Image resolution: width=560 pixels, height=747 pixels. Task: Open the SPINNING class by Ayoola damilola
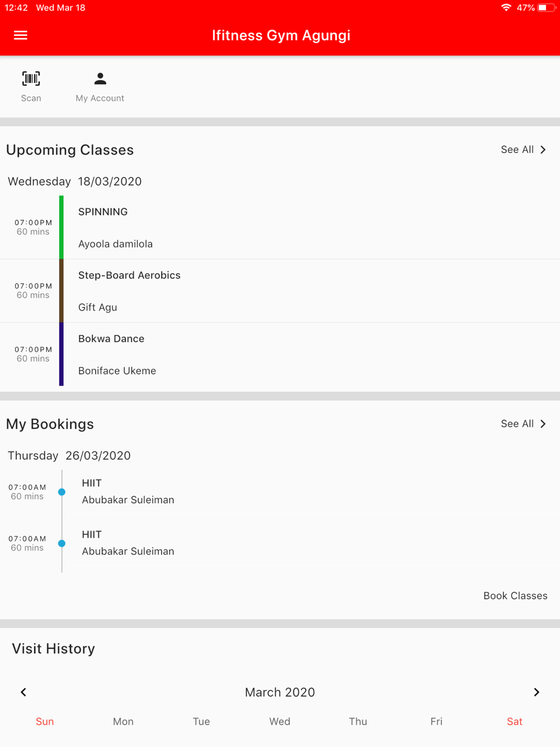coord(280,227)
